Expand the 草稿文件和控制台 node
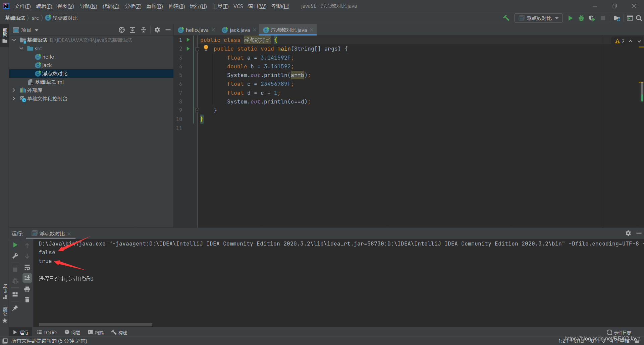This screenshot has height=345, width=644. click(14, 98)
